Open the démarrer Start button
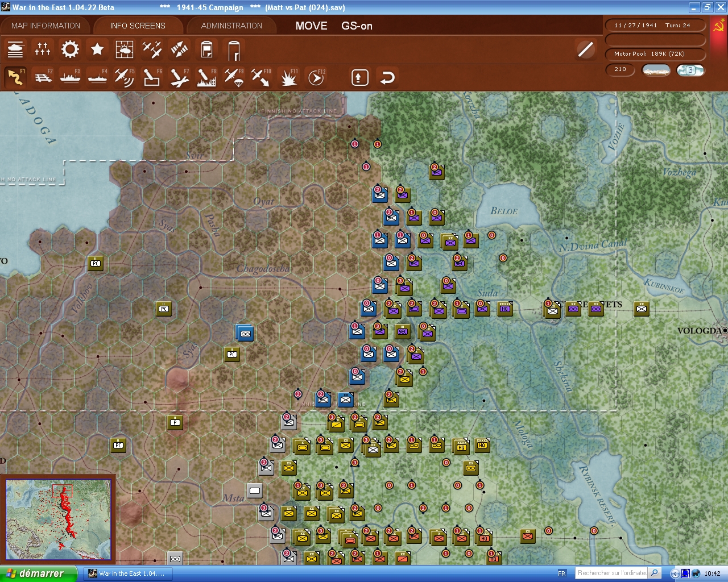The image size is (728, 582). 38,573
